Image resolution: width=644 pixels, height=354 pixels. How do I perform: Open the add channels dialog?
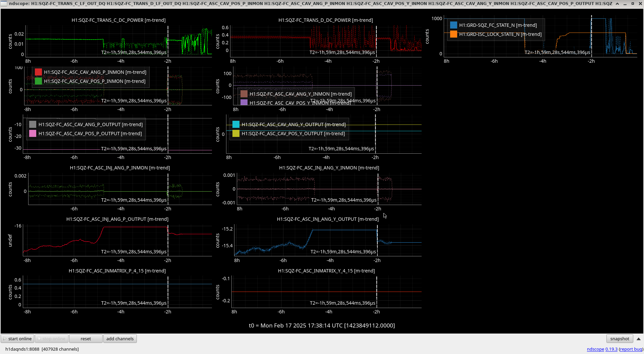[x=120, y=339]
